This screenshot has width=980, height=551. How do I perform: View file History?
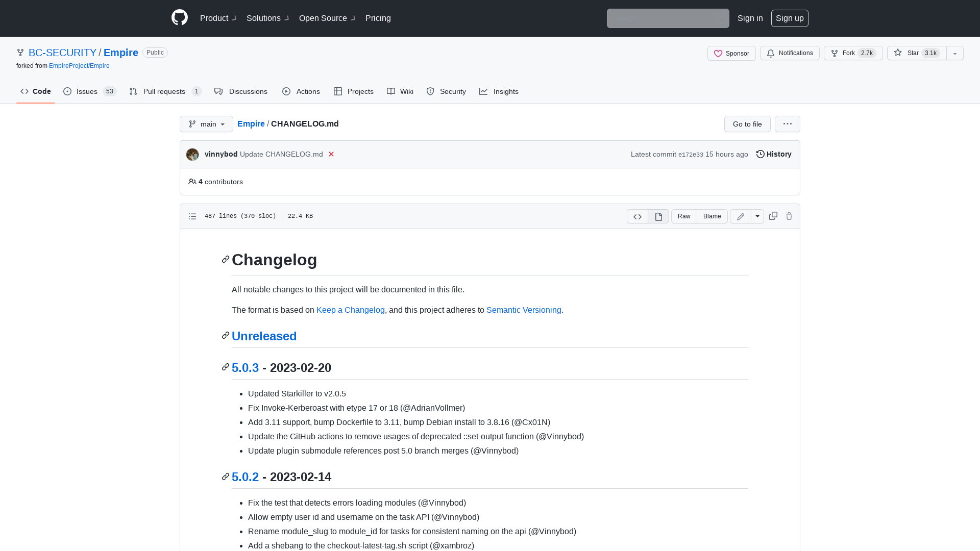click(x=774, y=154)
